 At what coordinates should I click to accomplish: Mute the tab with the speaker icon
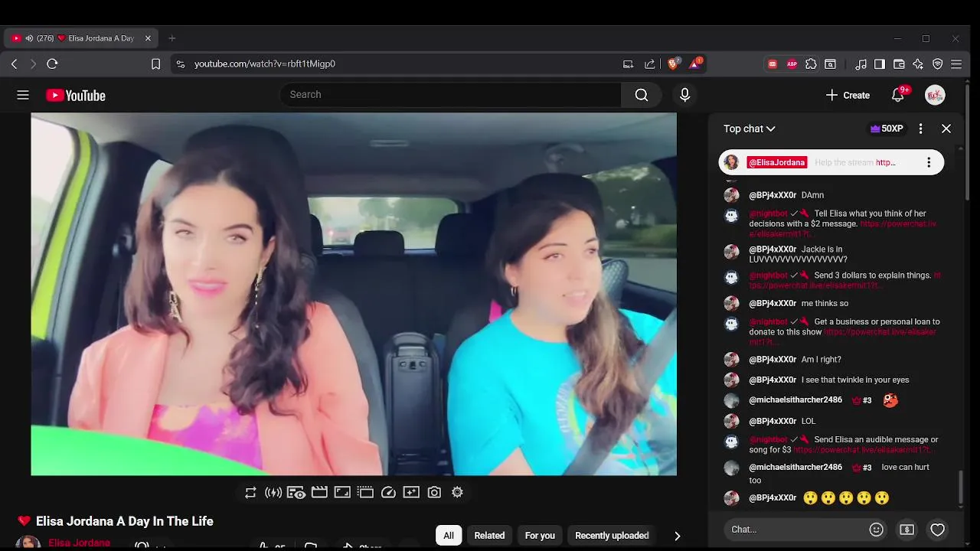(x=29, y=38)
